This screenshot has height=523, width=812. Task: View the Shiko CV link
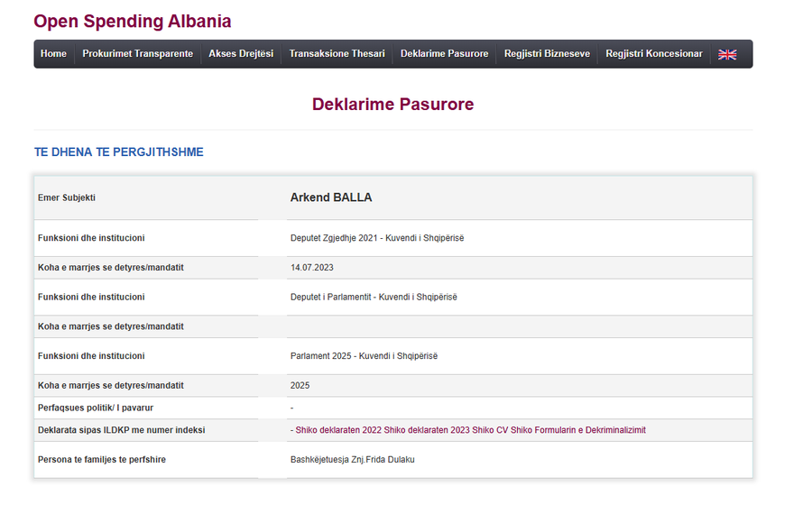coord(490,430)
